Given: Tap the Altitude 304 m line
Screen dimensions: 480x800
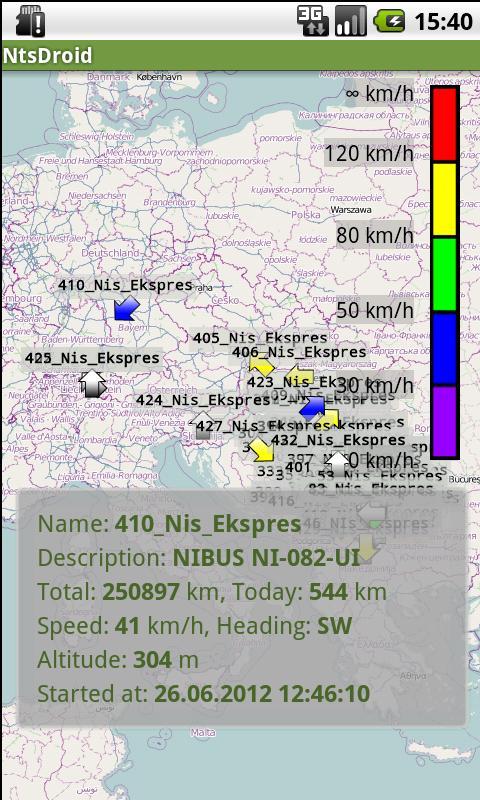Looking at the screenshot, I should pos(118,661).
